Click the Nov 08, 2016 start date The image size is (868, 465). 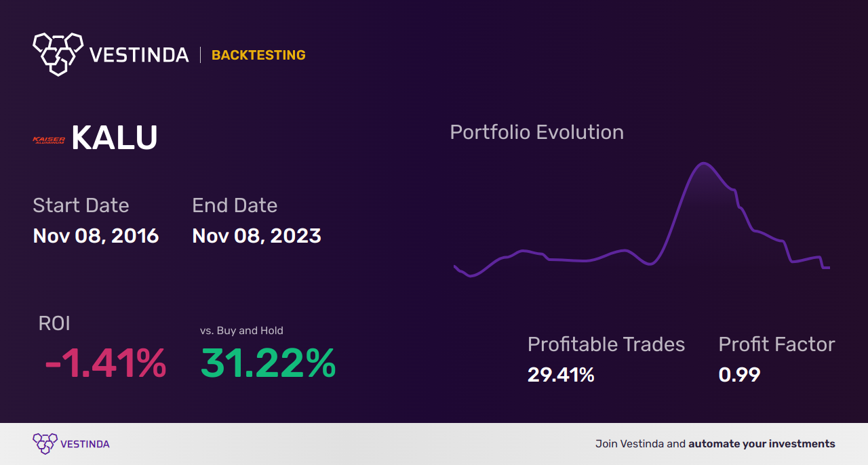(x=96, y=236)
